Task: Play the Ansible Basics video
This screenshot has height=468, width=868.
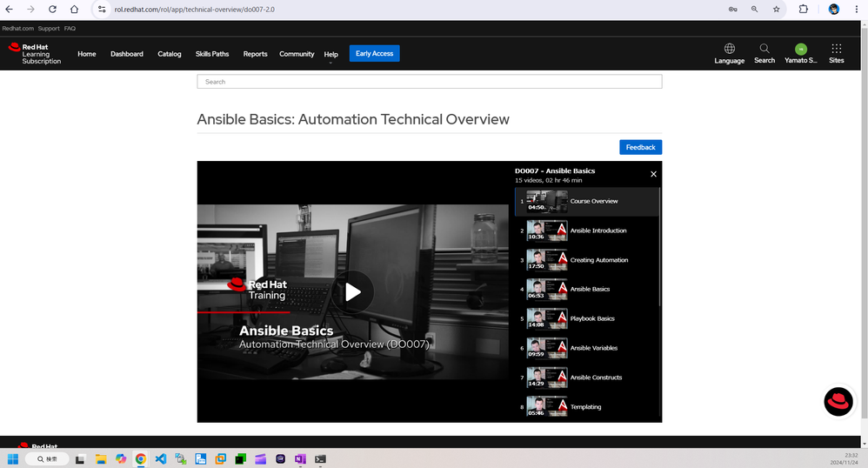Action: [352, 292]
